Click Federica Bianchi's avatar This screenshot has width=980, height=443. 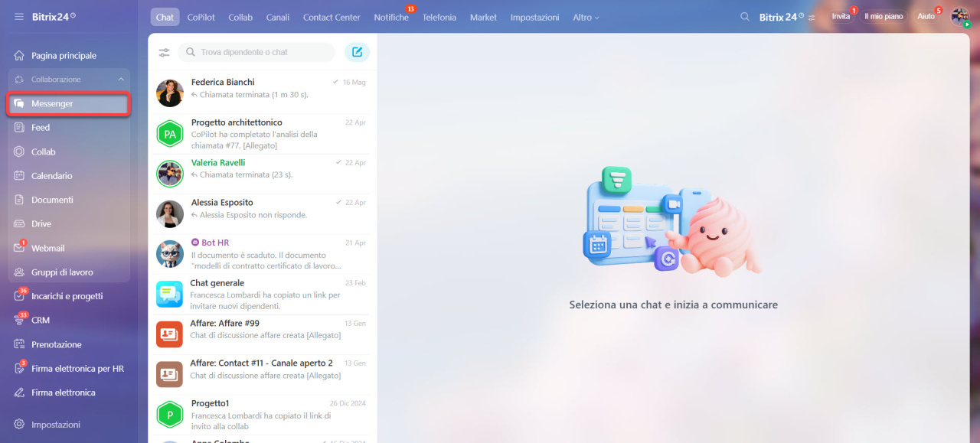[169, 93]
